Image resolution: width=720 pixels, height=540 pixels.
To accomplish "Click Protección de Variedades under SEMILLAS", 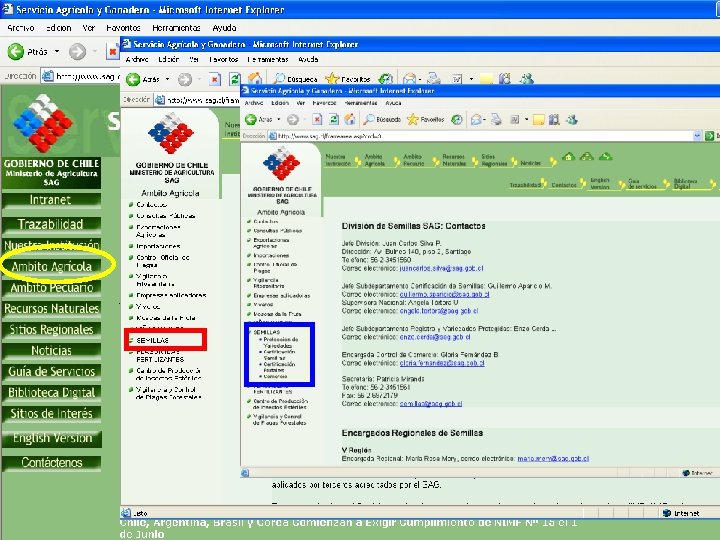I will (281, 343).
